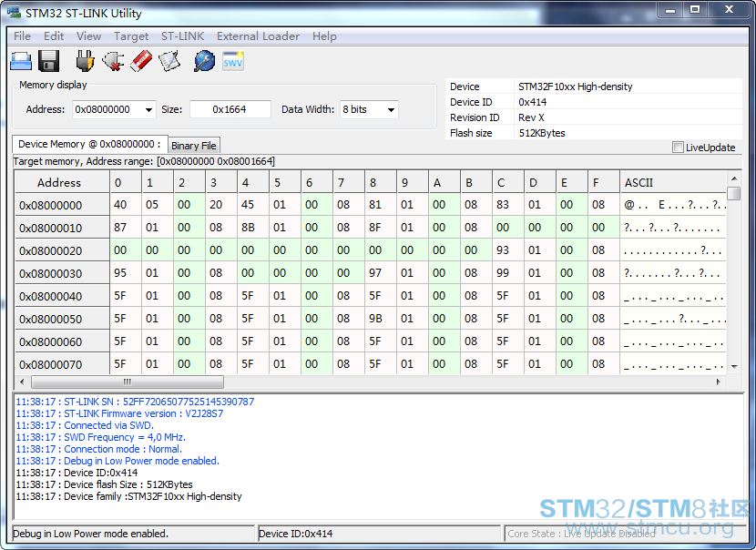Select row address 0x08000040
The image size is (756, 550).
[62, 296]
